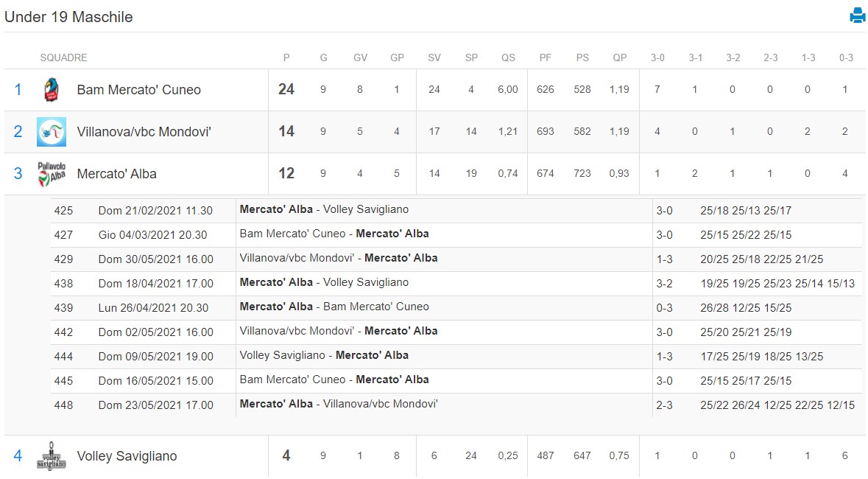Expand Villanova/vbc Mondovi' match list
The width and height of the screenshot is (868, 479).
pos(434,132)
